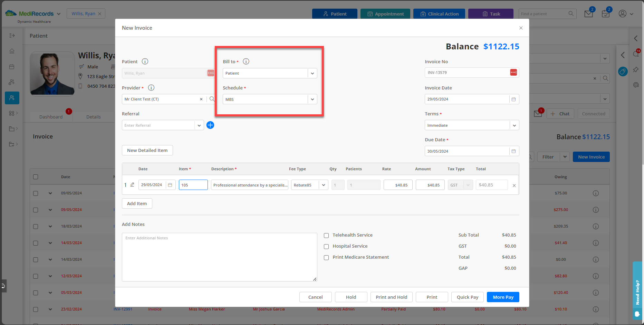644x325 pixels.
Task: Click item number 105 field
Action: tap(193, 185)
